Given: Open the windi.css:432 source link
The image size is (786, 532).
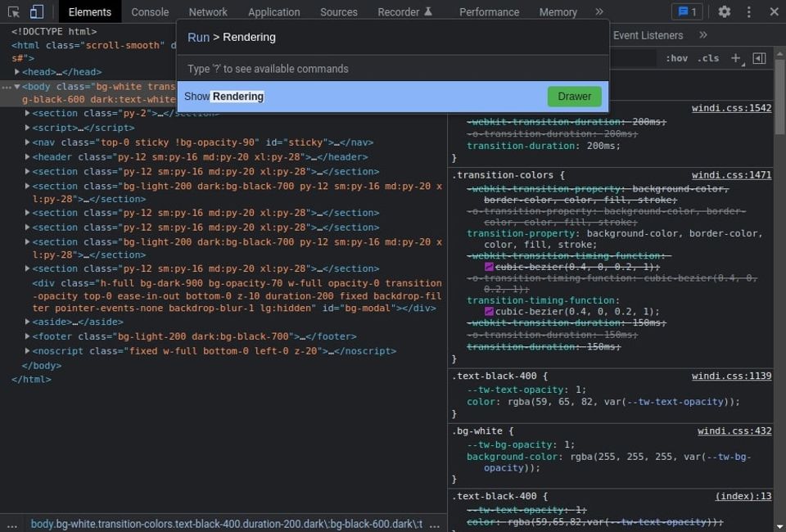Looking at the screenshot, I should coord(734,431).
